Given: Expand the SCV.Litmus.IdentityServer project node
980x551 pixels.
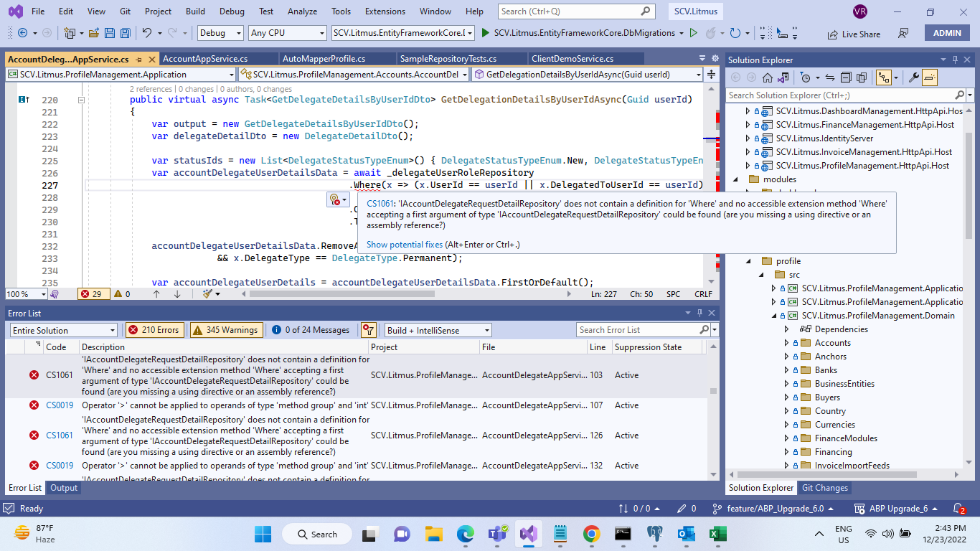Looking at the screenshot, I should pyautogui.click(x=748, y=138).
